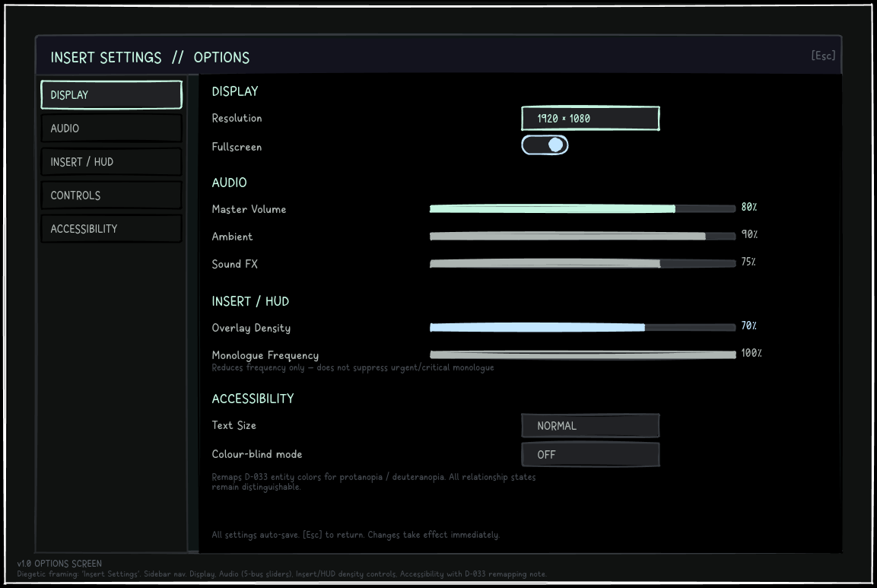Click the sidebar vertical scrollbar strip
This screenshot has width=877, height=588.
pos(193,313)
